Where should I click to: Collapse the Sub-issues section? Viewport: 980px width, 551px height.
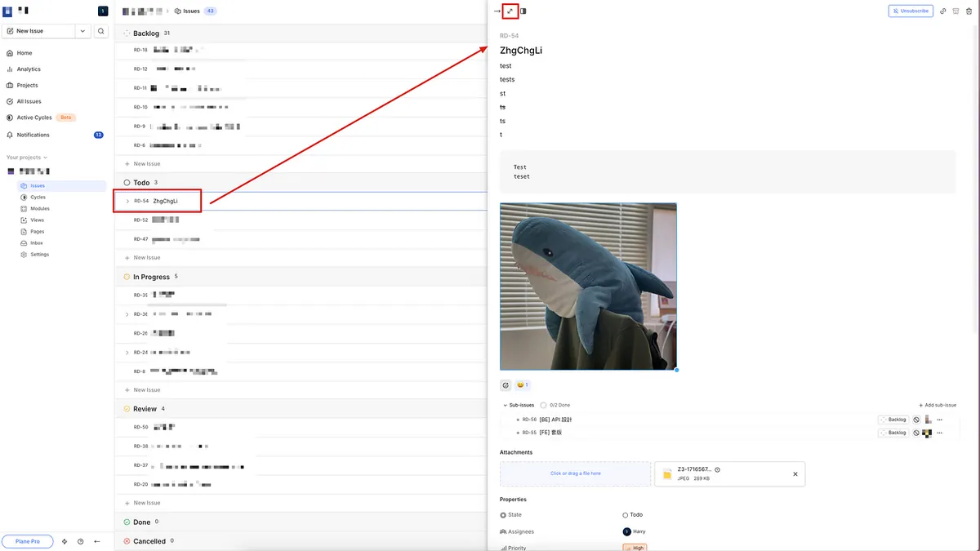[x=505, y=405]
